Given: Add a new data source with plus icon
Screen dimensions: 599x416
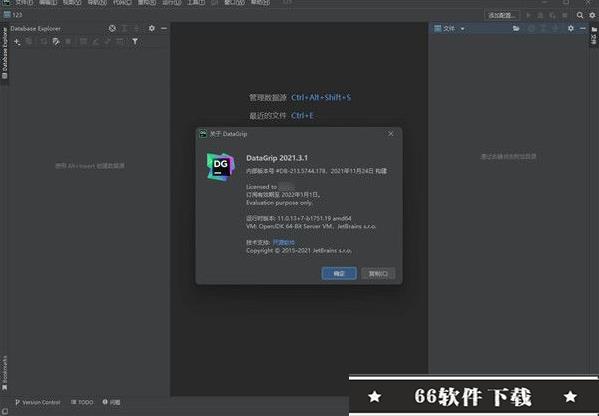Looking at the screenshot, I should point(17,42).
